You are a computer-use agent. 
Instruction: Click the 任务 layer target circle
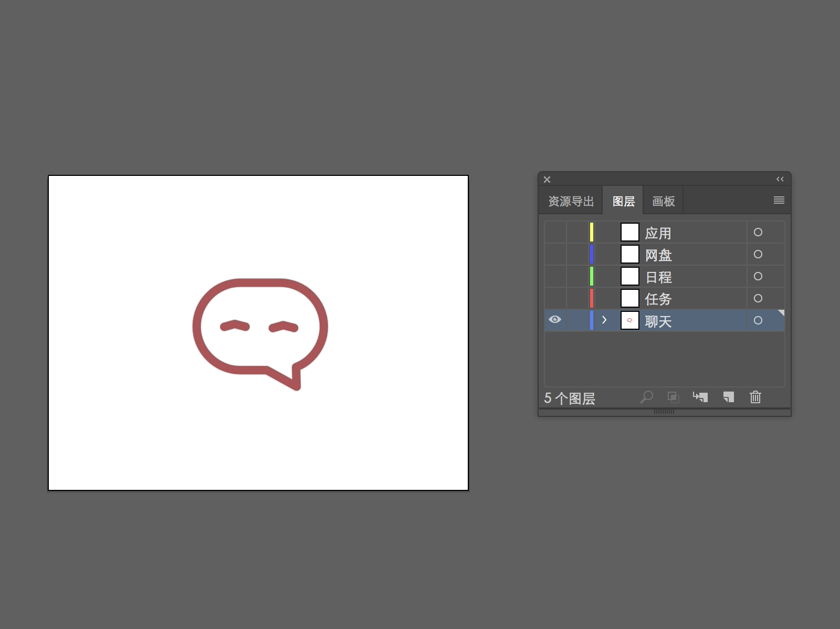pos(758,298)
